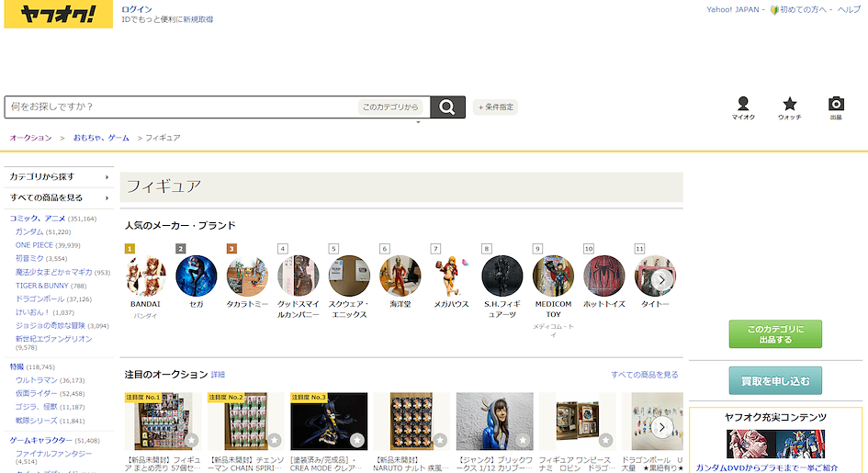Go to おもちゃ、ゲーム breadcrumb
This screenshot has height=473, width=868.
coord(101,138)
